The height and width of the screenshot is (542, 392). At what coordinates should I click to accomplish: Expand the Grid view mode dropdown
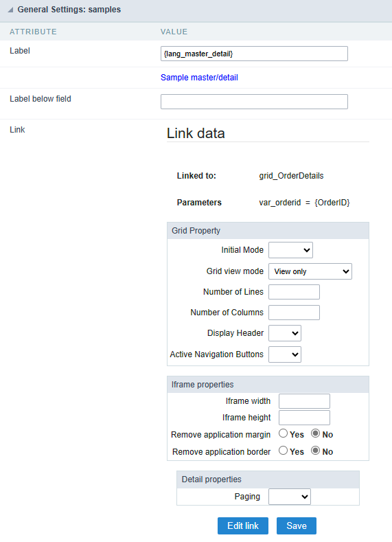[310, 271]
